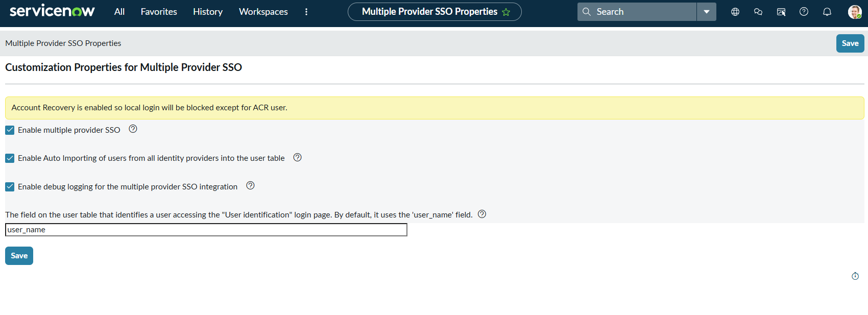
Task: Click help icon beside Enable multiple provider SSO
Action: pyautogui.click(x=133, y=129)
